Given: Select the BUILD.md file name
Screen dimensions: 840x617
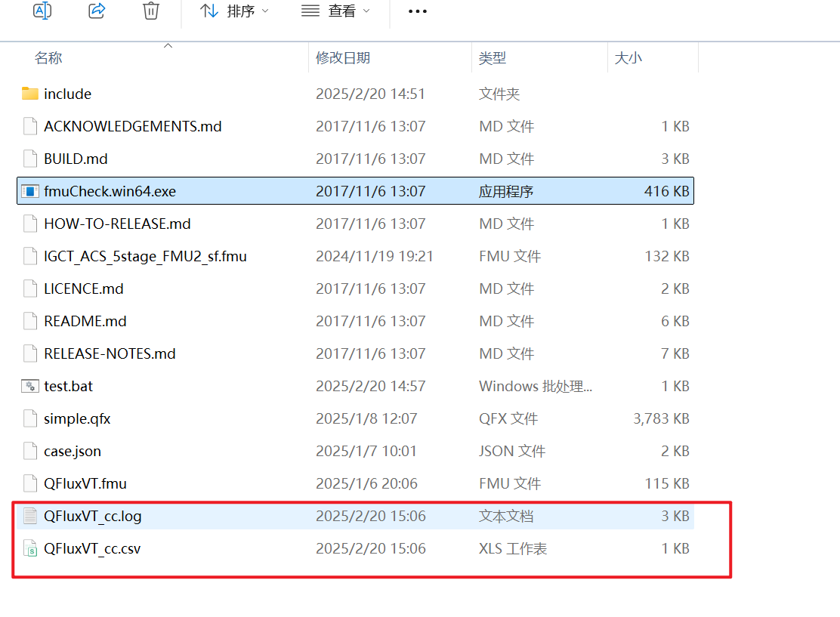Looking at the screenshot, I should 76,159.
